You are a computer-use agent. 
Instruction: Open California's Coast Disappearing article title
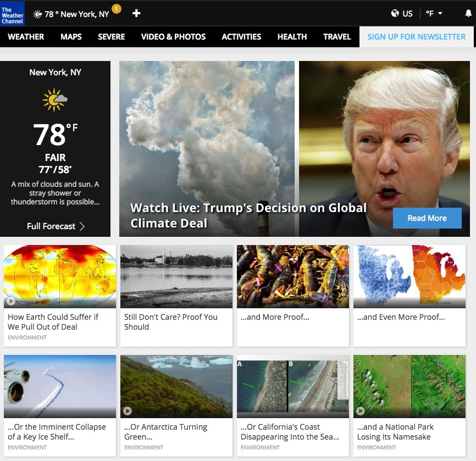coord(290,431)
